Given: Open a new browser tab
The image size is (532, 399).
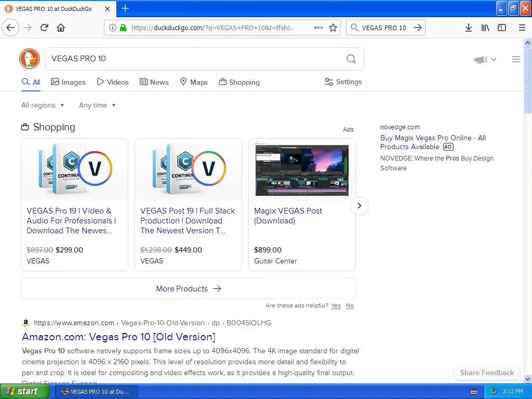Looking at the screenshot, I should click(125, 8).
